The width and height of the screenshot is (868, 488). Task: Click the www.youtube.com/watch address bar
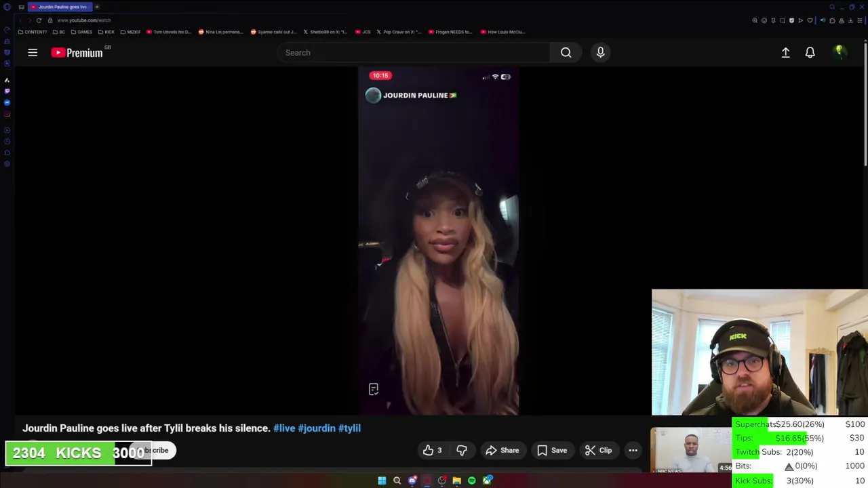(83, 20)
